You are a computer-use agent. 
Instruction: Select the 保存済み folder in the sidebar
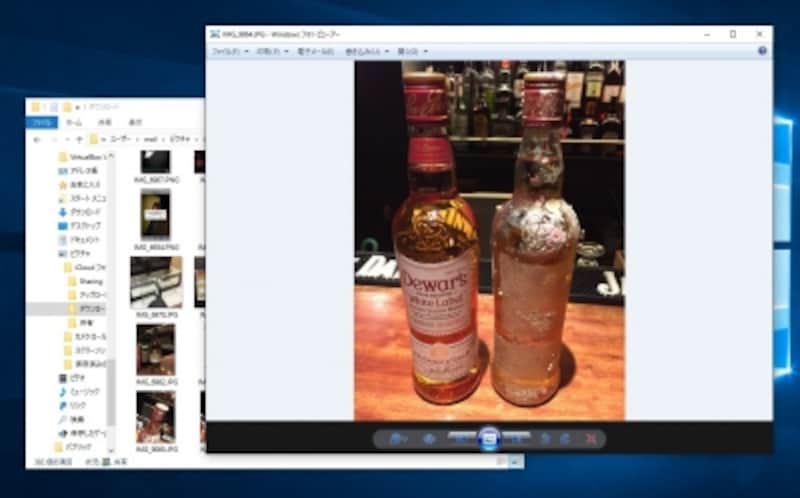(x=85, y=364)
